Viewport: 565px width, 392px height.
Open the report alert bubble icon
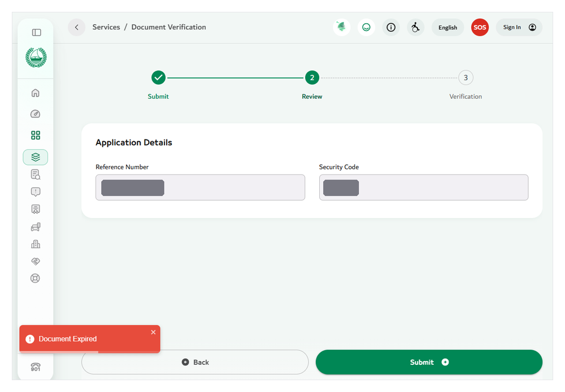click(35, 191)
